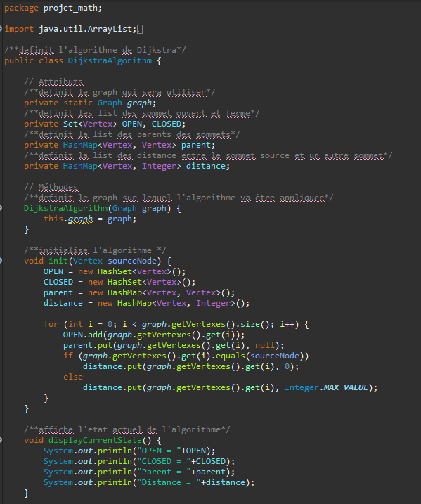Click the distance field name in its HashMap declaration
This screenshot has height=504, width=421.
click(x=206, y=166)
